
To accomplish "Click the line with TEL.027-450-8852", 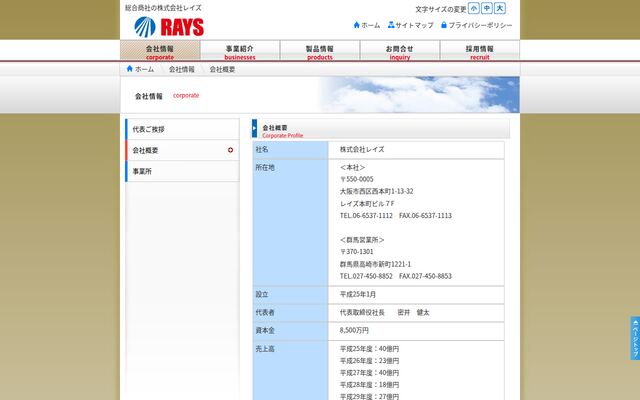I will tap(396, 276).
